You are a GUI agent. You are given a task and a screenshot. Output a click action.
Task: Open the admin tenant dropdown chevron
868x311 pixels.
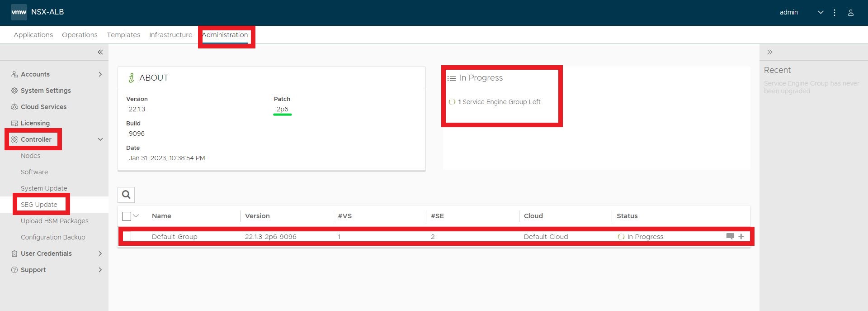pos(821,13)
